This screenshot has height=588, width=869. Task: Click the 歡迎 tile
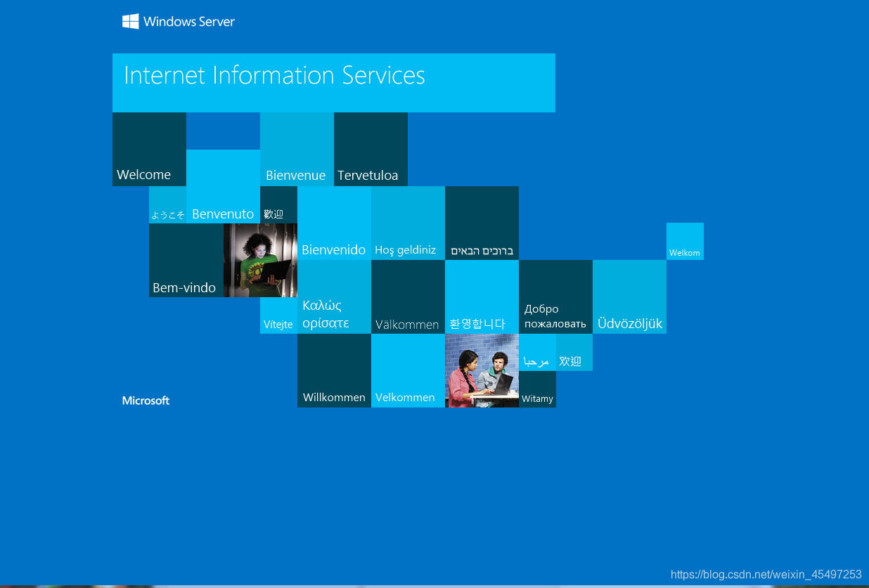point(278,204)
